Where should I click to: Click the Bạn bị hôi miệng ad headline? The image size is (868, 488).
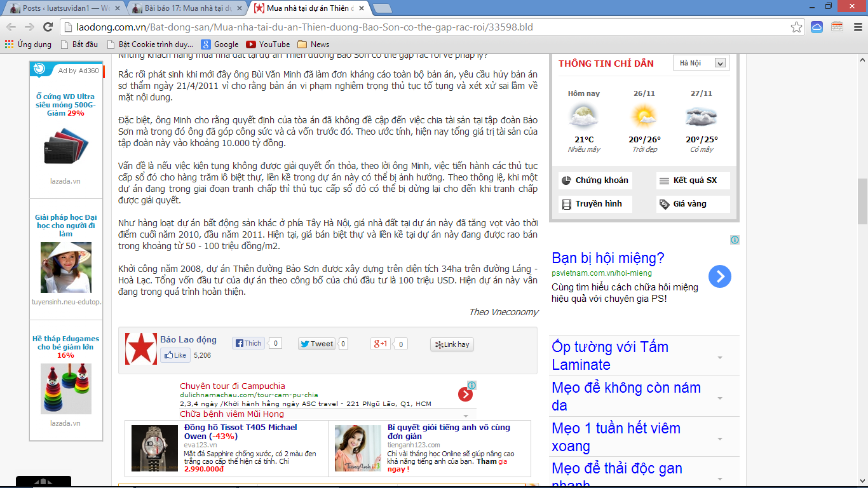pos(608,258)
